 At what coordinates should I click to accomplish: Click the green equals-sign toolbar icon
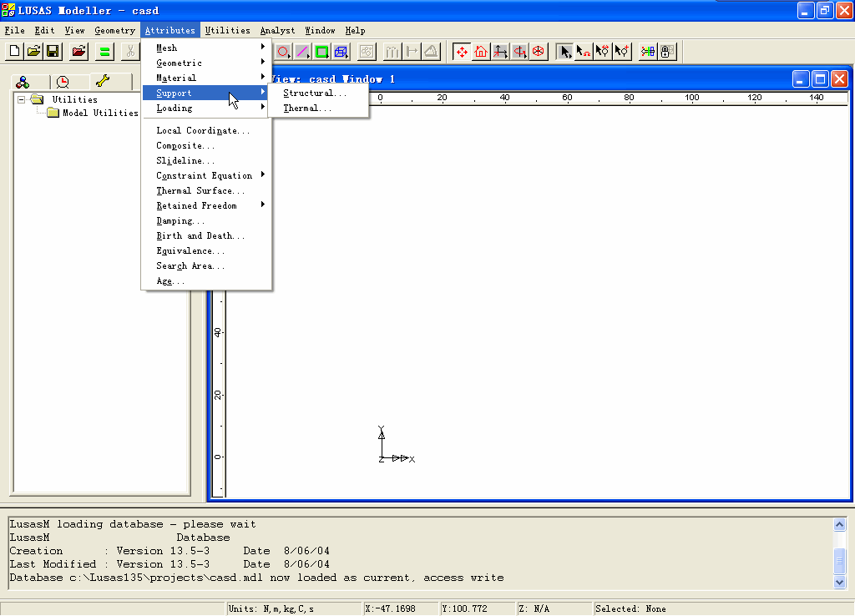[104, 52]
